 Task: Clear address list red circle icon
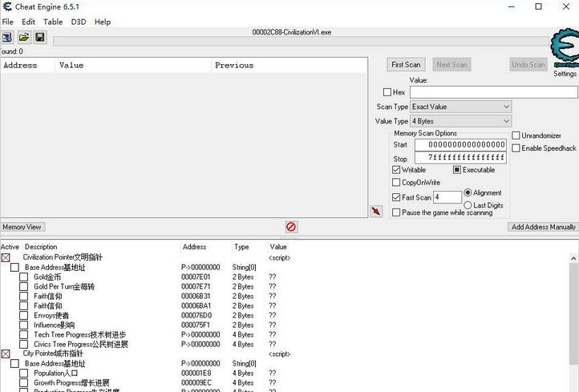291,227
